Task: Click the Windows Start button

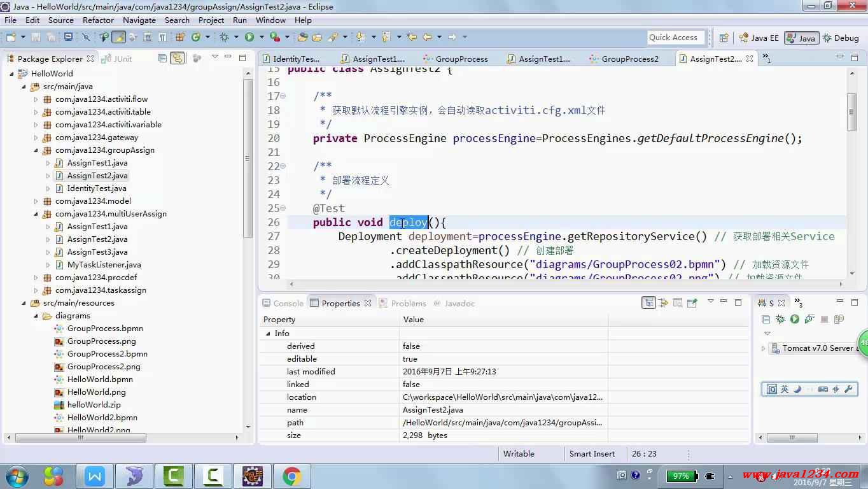Action: [x=17, y=476]
